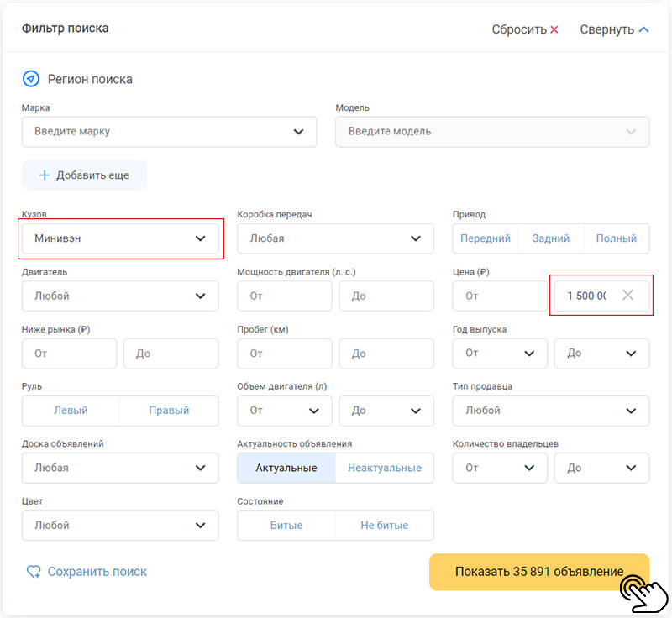Collapse filter using the Свернуть chevron
Viewport: 672px width, 618px height.
click(644, 29)
